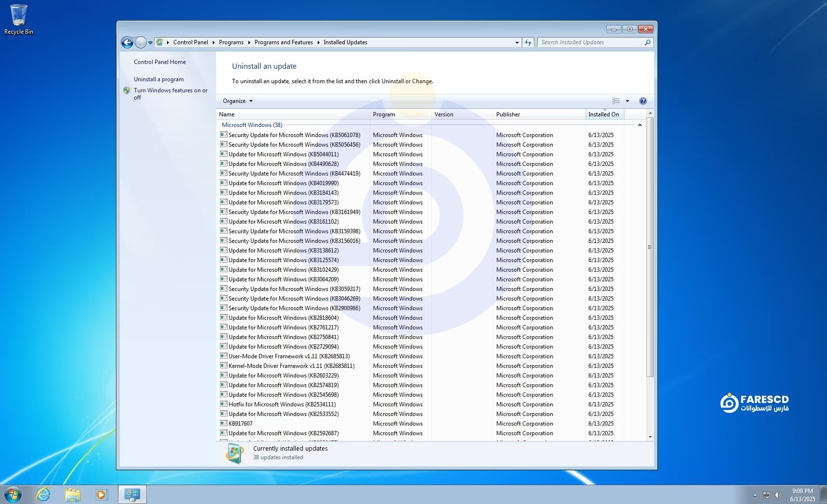The width and height of the screenshot is (827, 504).
Task: Click the icon beside Security Update KB4474419
Action: [x=223, y=173]
